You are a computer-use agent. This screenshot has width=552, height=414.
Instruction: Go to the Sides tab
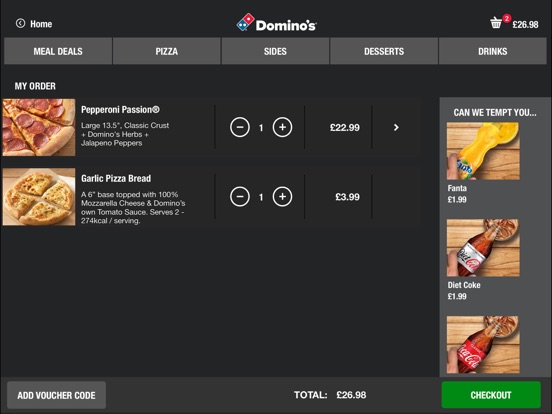tap(275, 51)
